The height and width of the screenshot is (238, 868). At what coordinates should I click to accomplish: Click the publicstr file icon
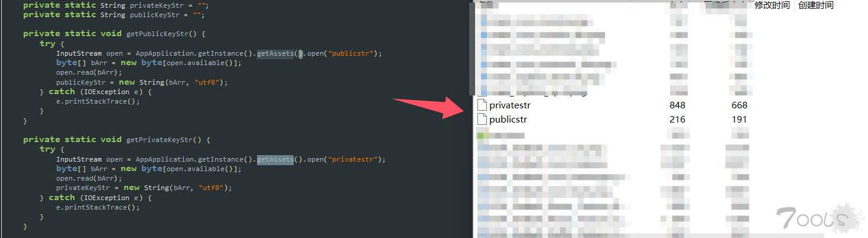point(482,120)
